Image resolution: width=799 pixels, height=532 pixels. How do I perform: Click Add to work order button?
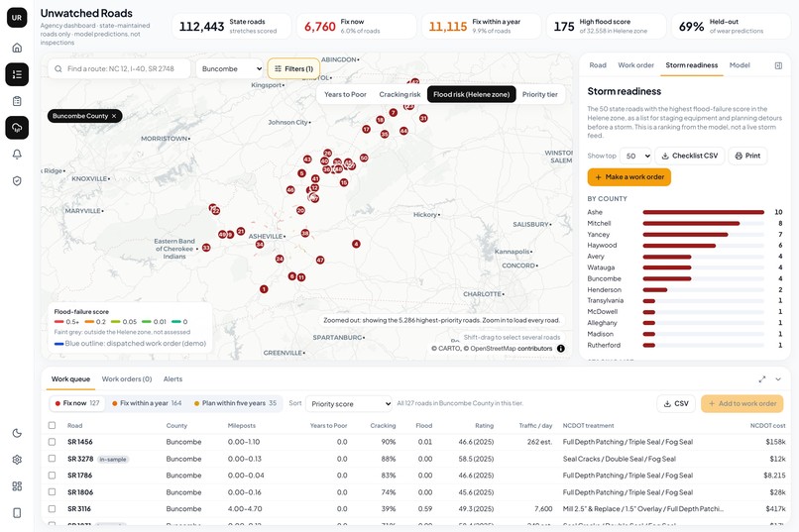click(742, 404)
